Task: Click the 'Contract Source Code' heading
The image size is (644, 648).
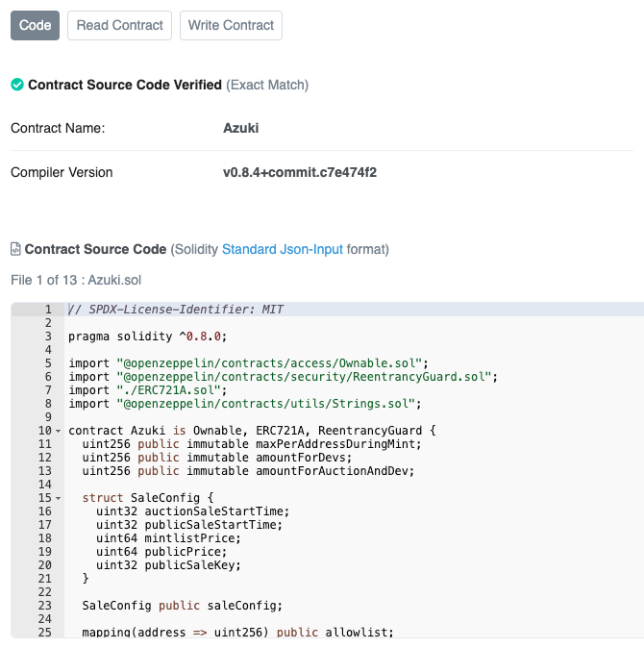Action: (95, 249)
